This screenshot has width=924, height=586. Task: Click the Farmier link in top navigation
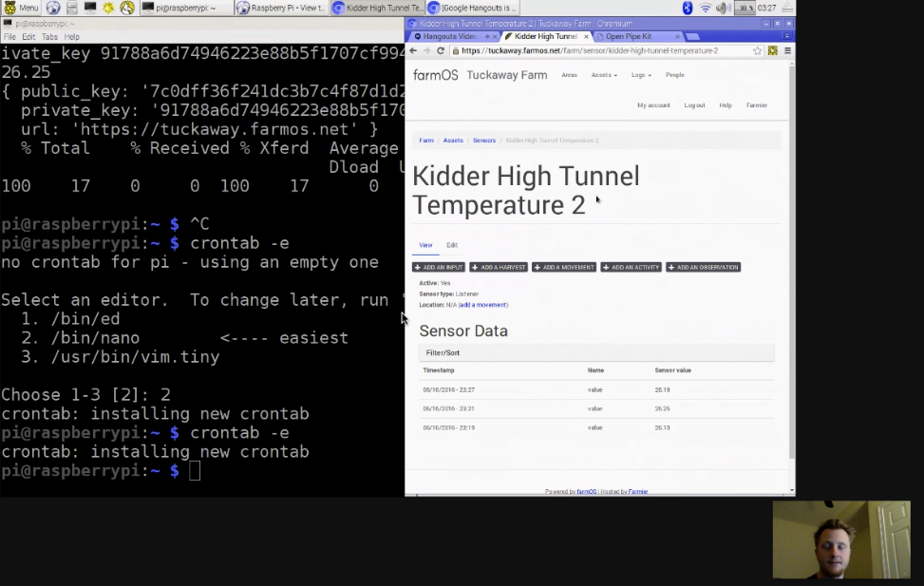tap(757, 104)
